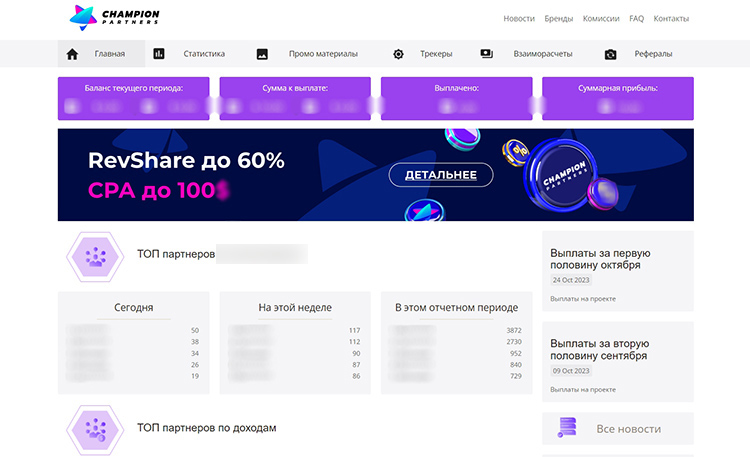This screenshot has height=457, width=750.
Task: Open the Главная tab
Action: tap(110, 54)
